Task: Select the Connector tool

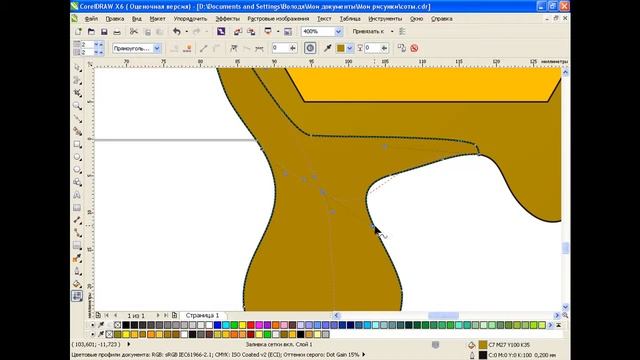Action: [77, 233]
